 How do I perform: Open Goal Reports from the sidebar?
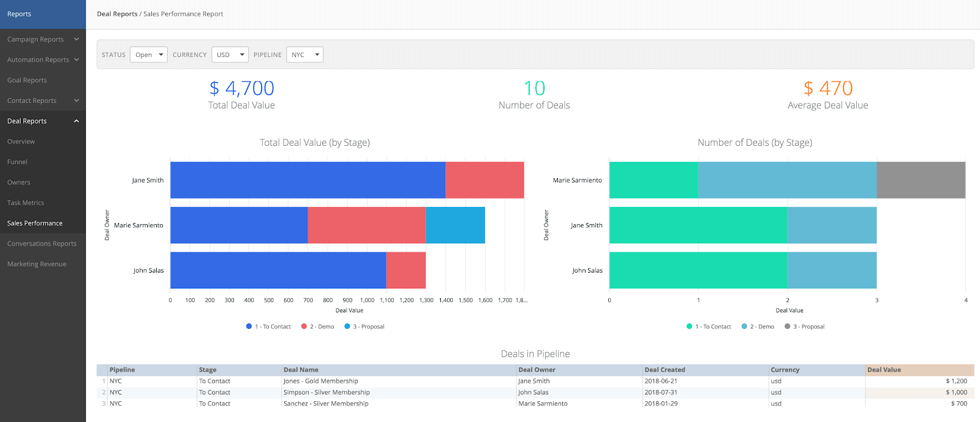coord(27,80)
